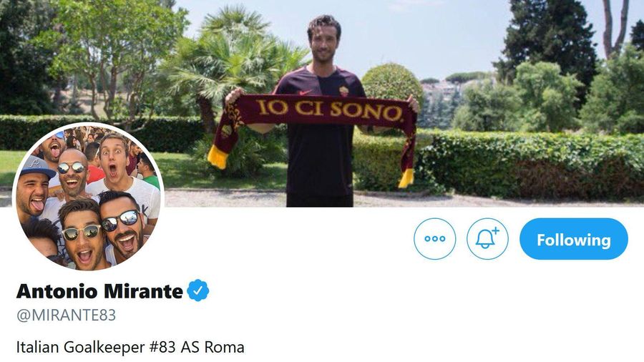Unfollow via the blue Following button
This screenshot has height=362, width=644.
pyautogui.click(x=574, y=239)
